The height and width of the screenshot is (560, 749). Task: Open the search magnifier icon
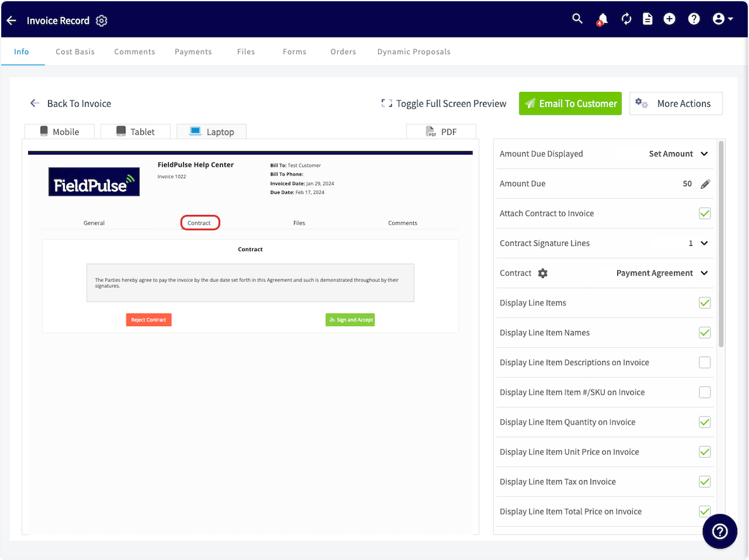(x=577, y=19)
